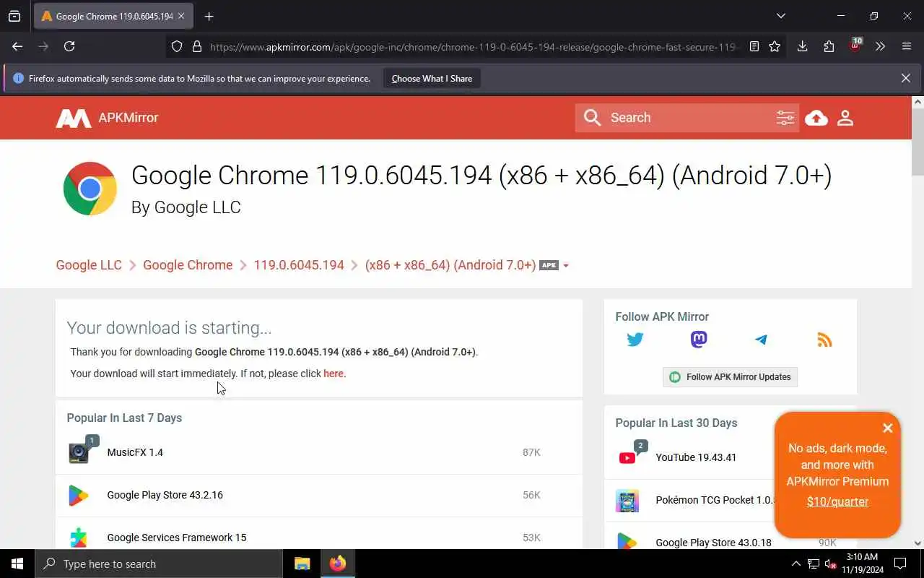Click the $10/quarter premium link

pyautogui.click(x=837, y=501)
